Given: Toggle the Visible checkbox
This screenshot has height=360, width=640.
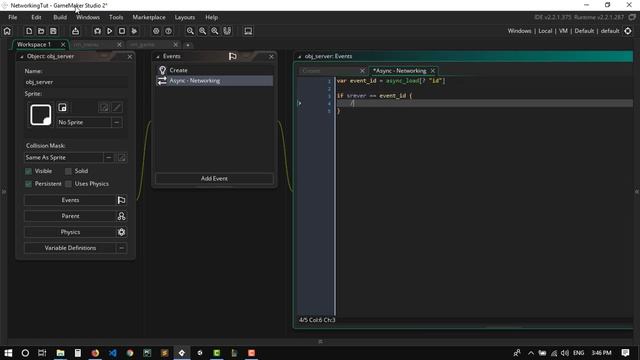Looking at the screenshot, I should click(x=29, y=171).
